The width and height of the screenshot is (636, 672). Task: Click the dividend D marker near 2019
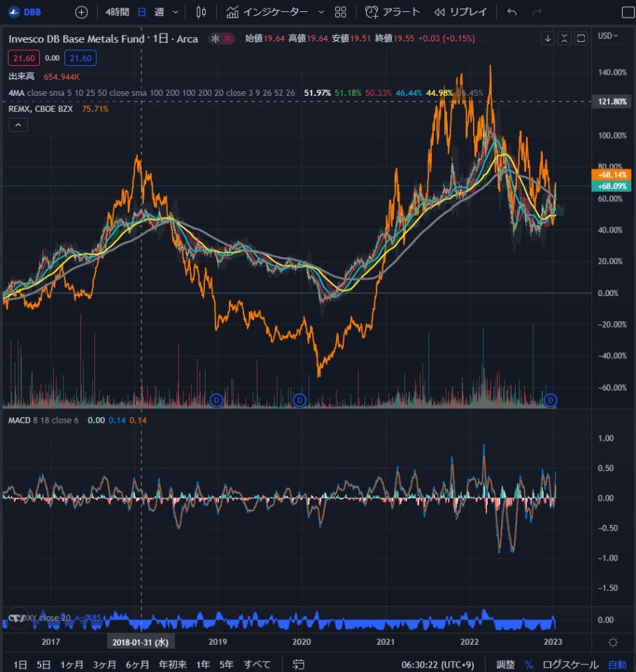coord(217,400)
